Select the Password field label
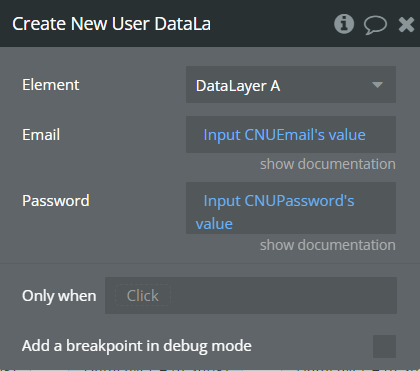 (x=56, y=201)
